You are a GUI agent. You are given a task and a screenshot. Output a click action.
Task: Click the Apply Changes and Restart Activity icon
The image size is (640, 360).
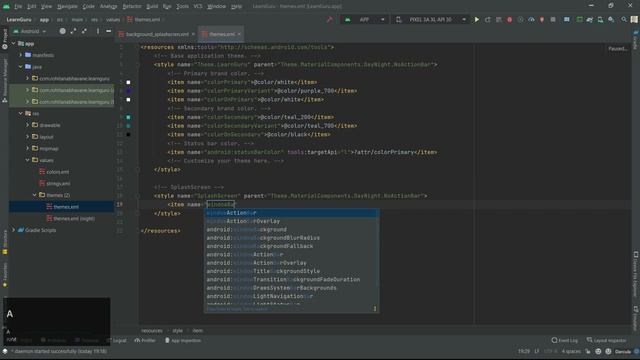[488, 20]
